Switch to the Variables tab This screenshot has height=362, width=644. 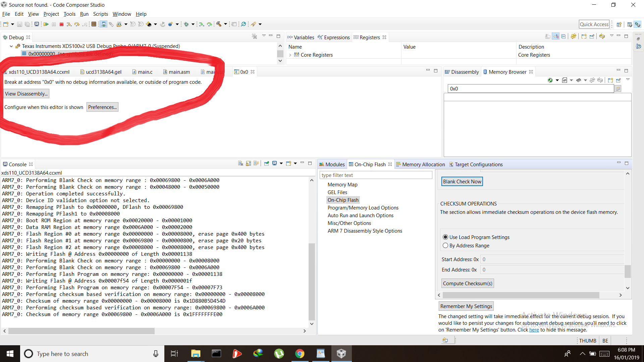click(301, 37)
